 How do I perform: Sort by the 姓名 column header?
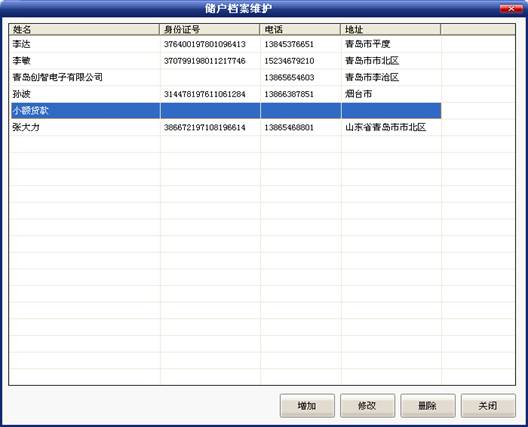(84, 29)
